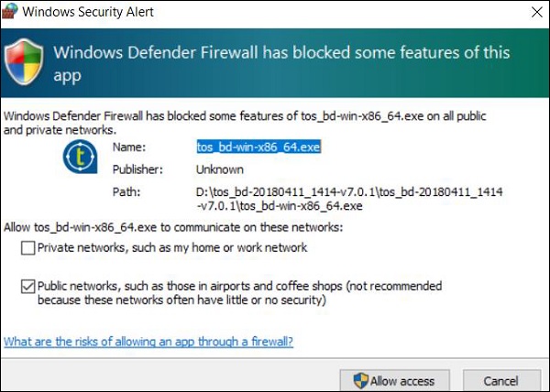Viewport: 550px width, 392px height.
Task: Enable the Private networks checkbox
Action: click(x=29, y=248)
